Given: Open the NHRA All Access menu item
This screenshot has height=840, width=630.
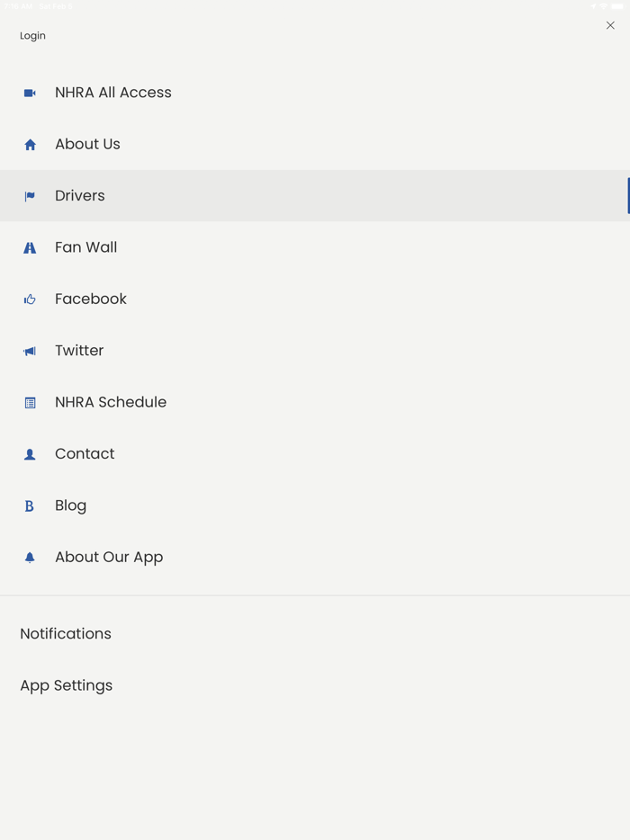Looking at the screenshot, I should click(x=112, y=93).
